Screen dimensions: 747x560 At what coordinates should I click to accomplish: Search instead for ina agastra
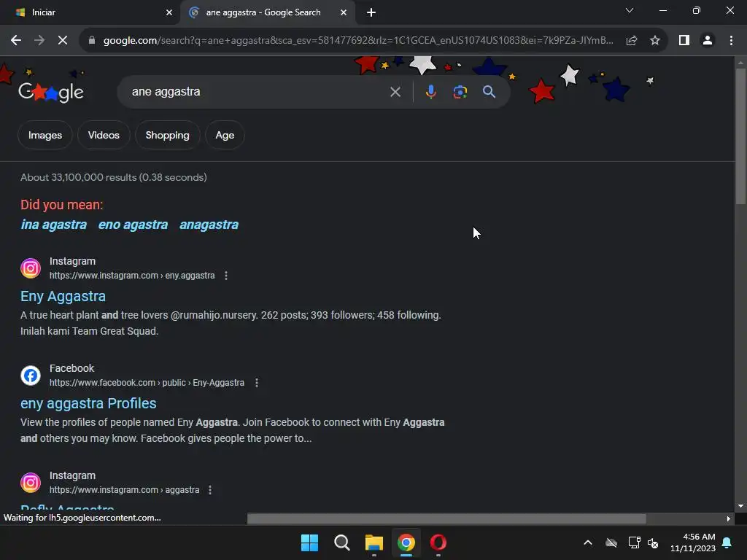[x=54, y=225]
